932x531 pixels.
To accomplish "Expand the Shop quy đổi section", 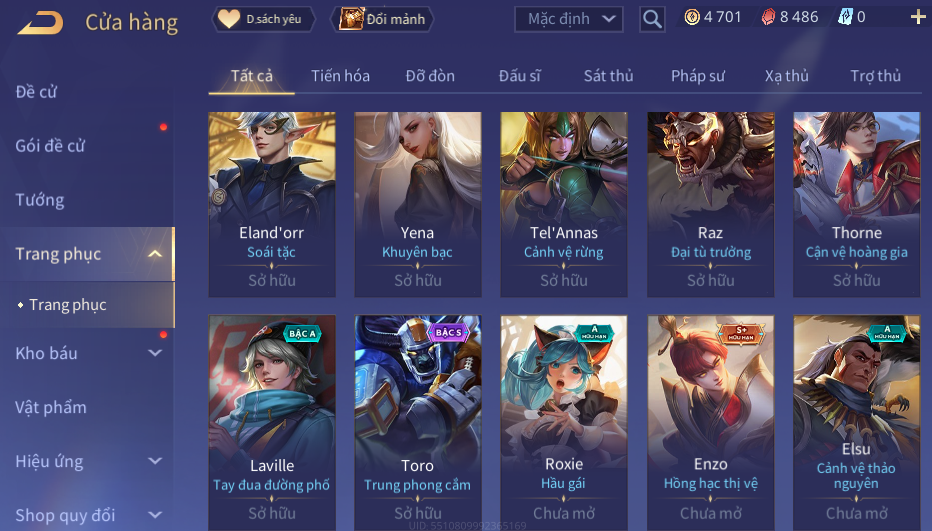I will click(155, 515).
